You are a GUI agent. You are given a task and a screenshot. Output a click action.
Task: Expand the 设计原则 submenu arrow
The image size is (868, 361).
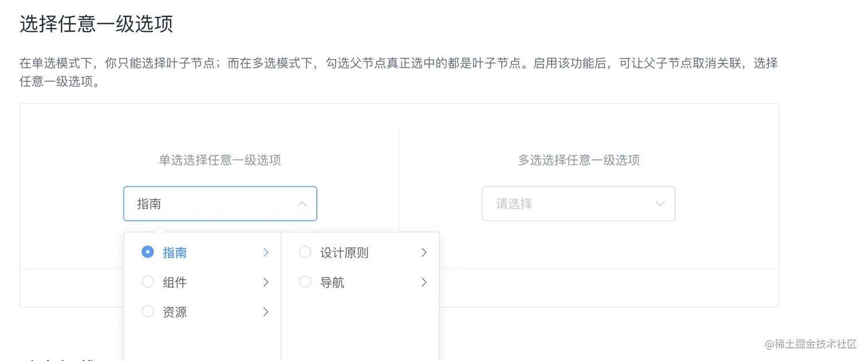(x=424, y=253)
